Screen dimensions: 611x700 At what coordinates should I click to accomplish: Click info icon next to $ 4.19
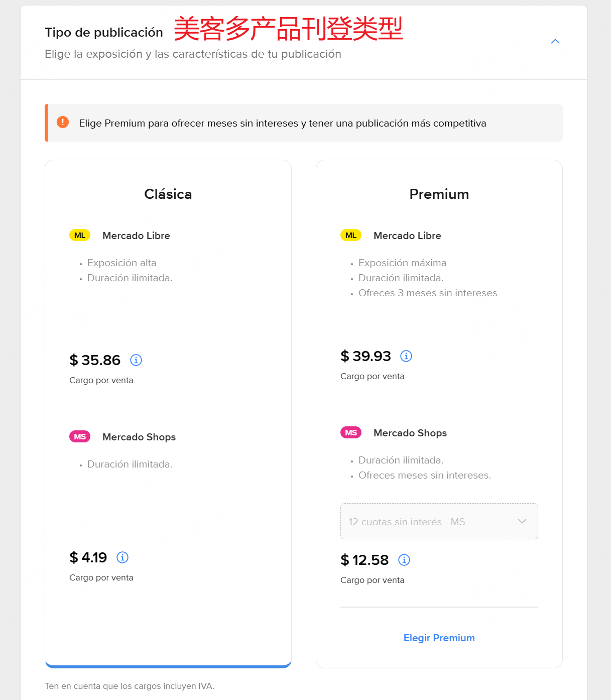[x=123, y=557]
